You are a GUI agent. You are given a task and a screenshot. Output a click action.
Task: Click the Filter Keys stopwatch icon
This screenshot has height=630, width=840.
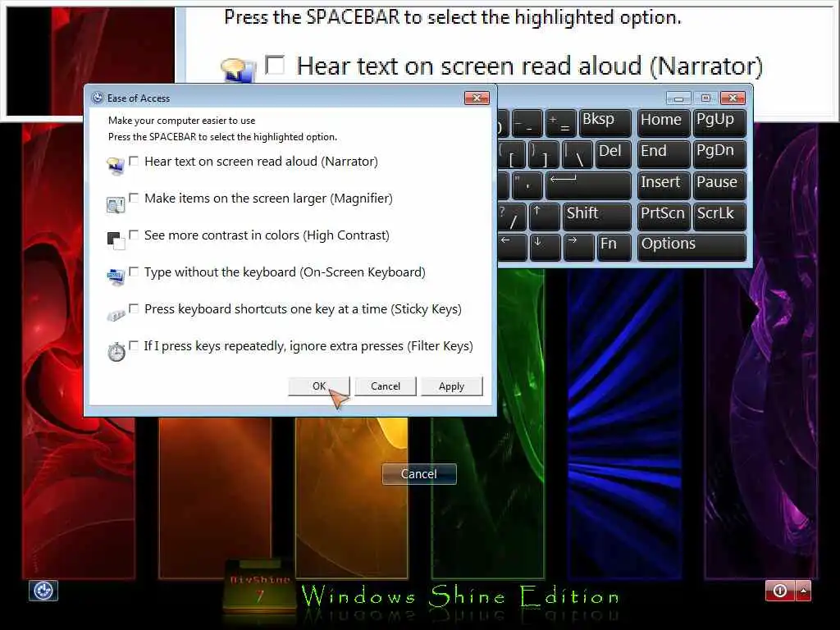click(116, 351)
